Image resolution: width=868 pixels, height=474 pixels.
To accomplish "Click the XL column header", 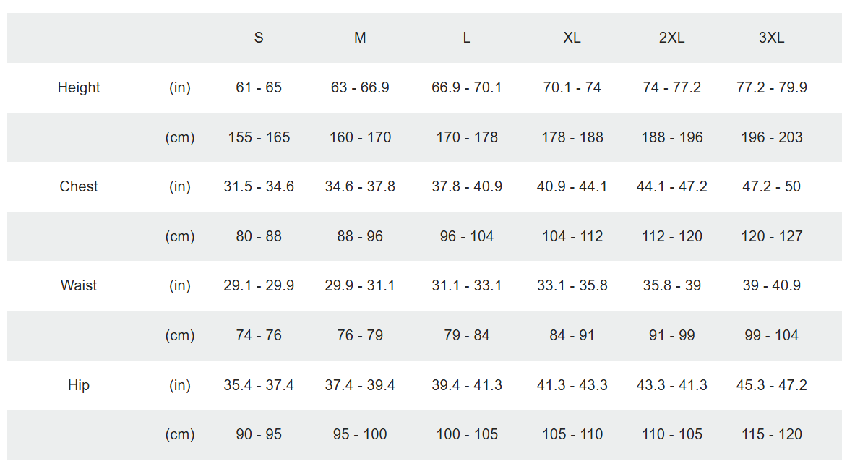I will tap(572, 38).
